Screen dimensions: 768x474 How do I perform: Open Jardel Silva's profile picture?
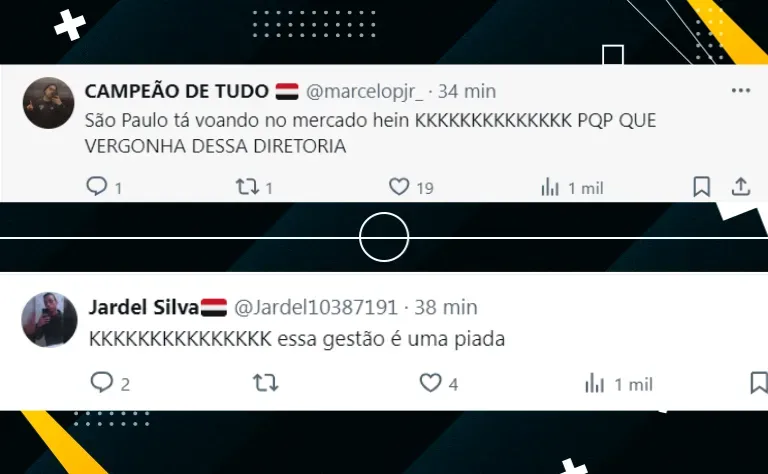[49, 319]
